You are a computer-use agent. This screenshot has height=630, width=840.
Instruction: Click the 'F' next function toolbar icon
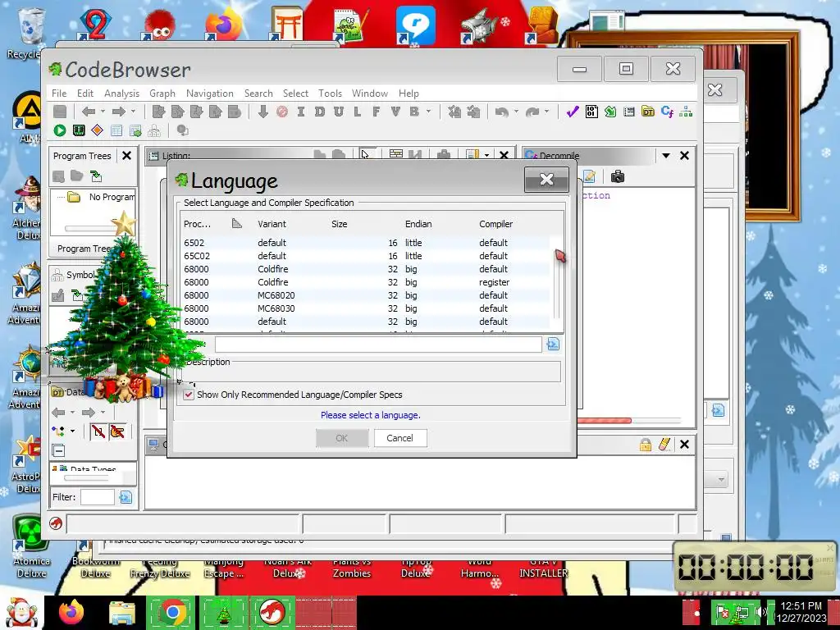pos(376,112)
